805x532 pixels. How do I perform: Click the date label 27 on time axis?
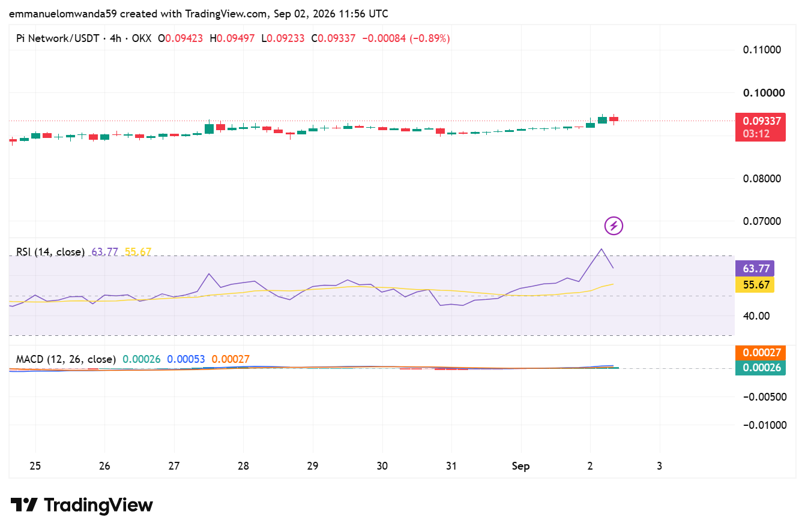174,466
